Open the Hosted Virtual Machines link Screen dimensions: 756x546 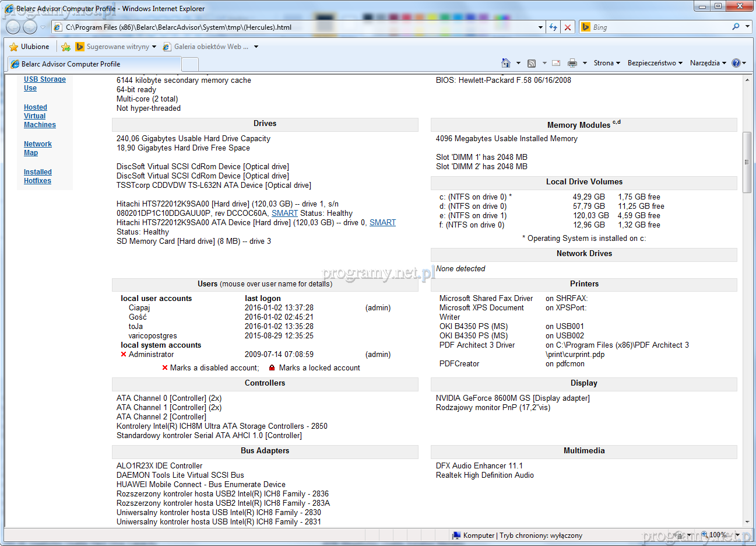40,116
